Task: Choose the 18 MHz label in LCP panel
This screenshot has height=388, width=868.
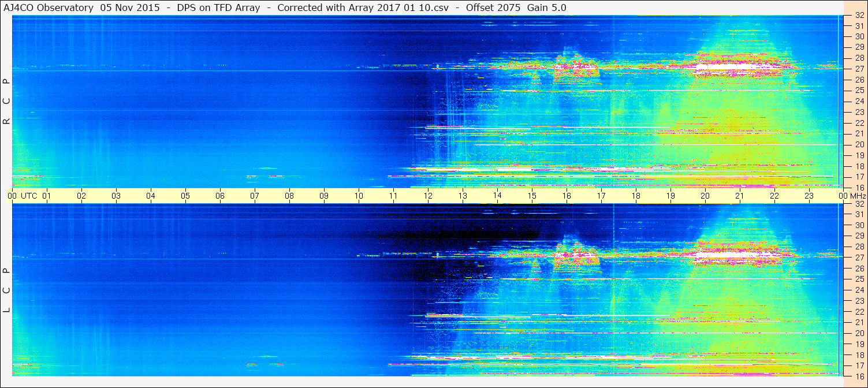Action: [859, 355]
